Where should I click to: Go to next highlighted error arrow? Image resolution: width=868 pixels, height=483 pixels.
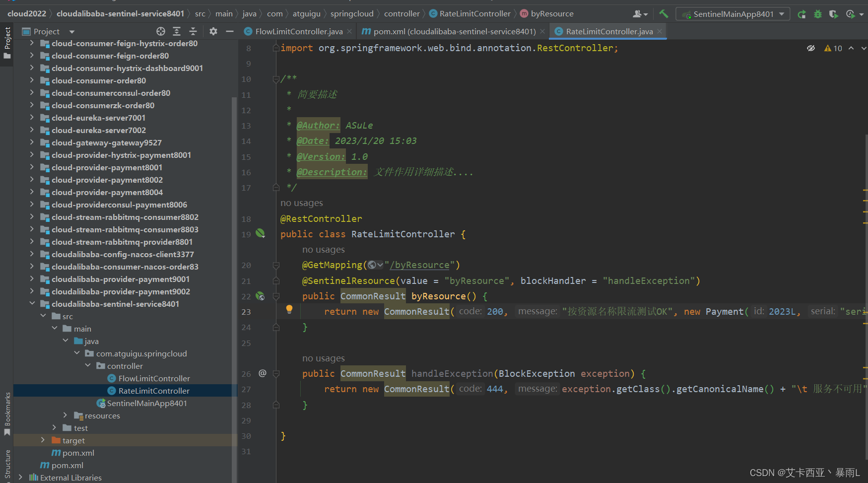(x=864, y=48)
